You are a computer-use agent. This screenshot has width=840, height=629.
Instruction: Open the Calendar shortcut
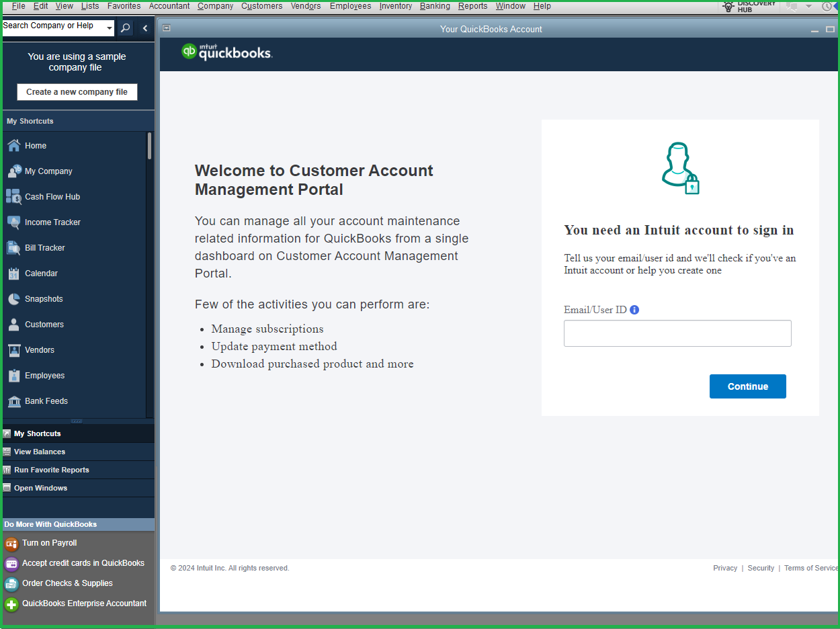point(42,273)
